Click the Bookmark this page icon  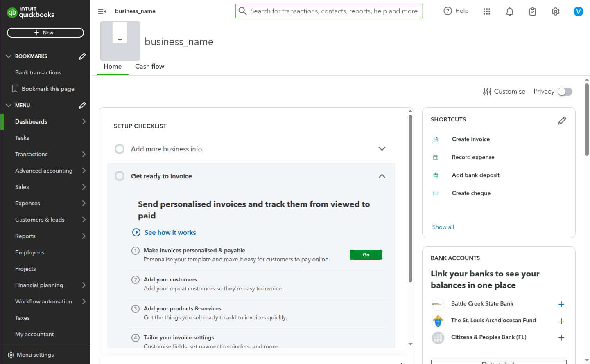(x=15, y=89)
